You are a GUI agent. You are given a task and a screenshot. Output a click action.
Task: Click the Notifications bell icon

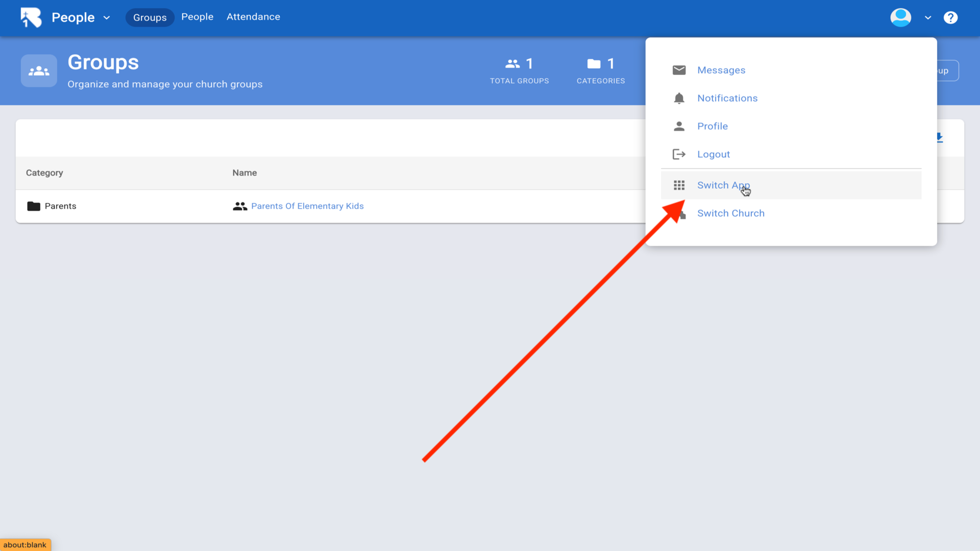[x=679, y=98]
